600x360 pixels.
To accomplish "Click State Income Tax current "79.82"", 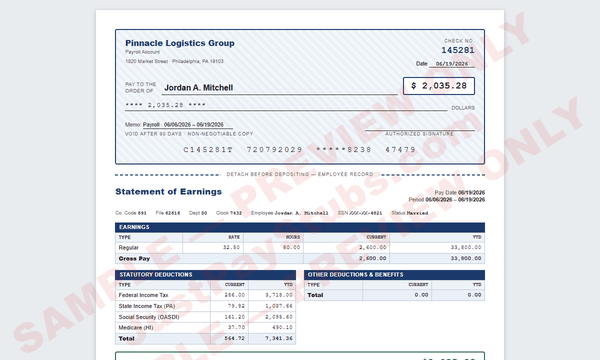I will click(x=236, y=306).
